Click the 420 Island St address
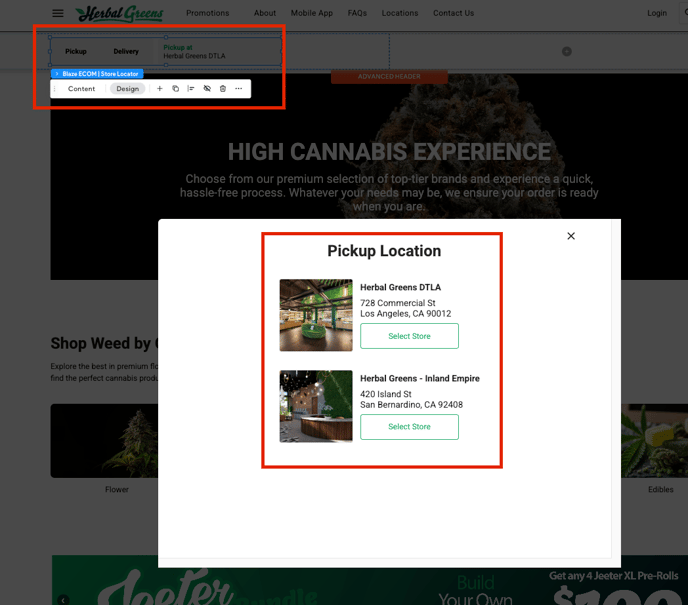Viewport: 688px width, 605px height. click(386, 394)
